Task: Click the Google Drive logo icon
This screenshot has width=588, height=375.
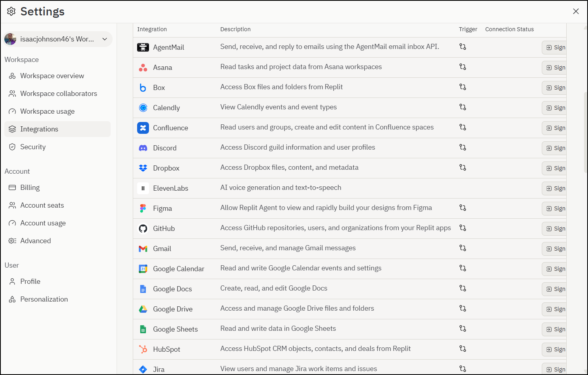Action: pos(143,309)
